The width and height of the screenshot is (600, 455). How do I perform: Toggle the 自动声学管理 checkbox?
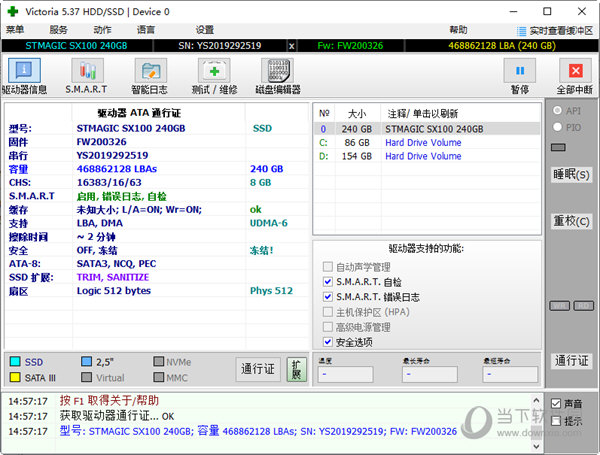[x=328, y=266]
